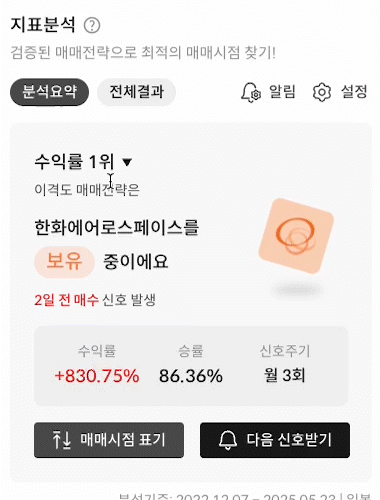Click 2일 전 매수 signal text
The width and height of the screenshot is (380, 500).
point(67,300)
